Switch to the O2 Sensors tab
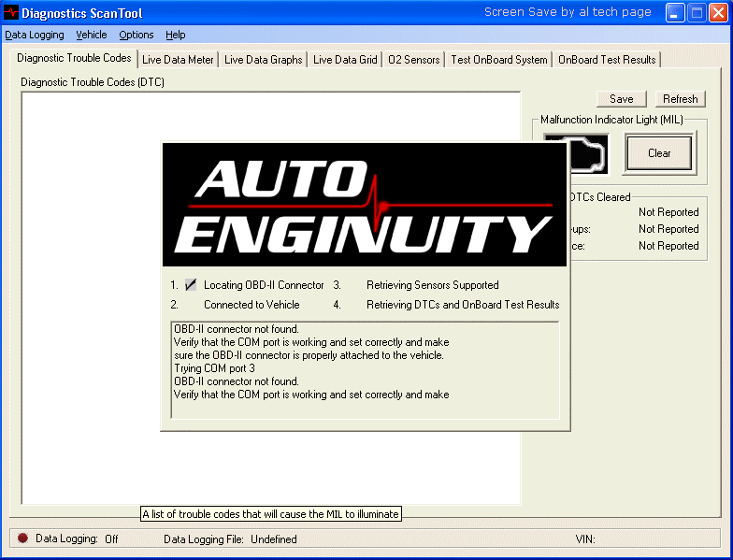 pyautogui.click(x=413, y=60)
